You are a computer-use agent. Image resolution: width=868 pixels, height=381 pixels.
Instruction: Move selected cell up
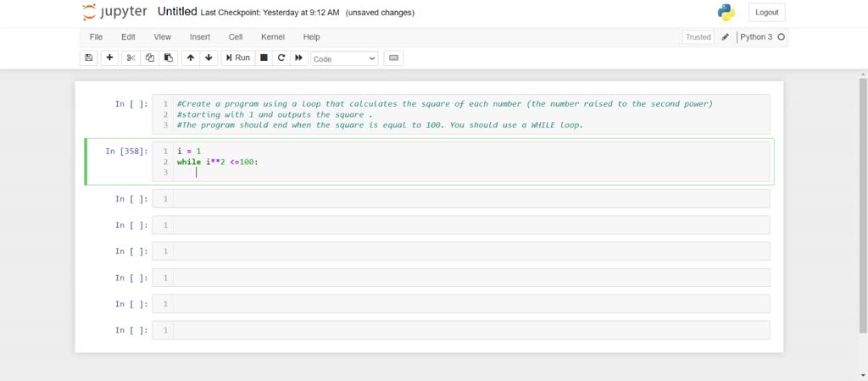pyautogui.click(x=190, y=58)
